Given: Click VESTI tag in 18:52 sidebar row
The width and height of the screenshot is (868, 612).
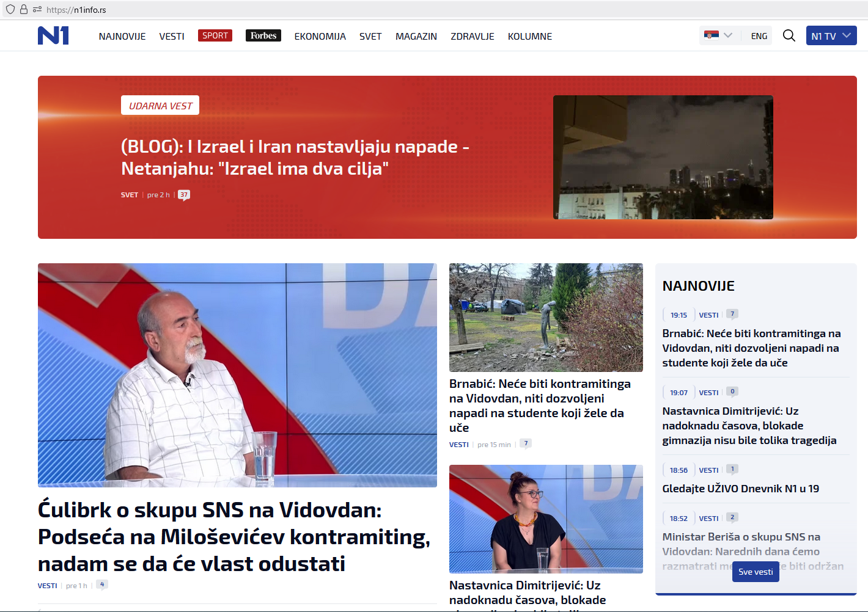Looking at the screenshot, I should [708, 519].
